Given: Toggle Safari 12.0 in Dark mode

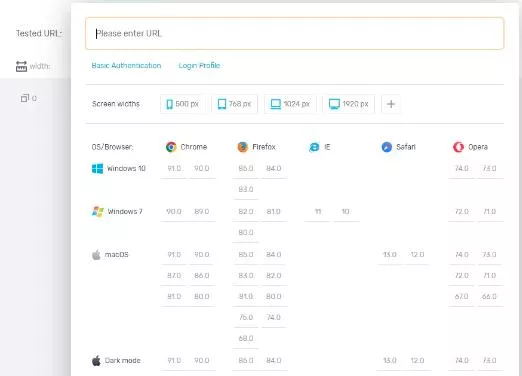Looking at the screenshot, I should click(x=417, y=361).
